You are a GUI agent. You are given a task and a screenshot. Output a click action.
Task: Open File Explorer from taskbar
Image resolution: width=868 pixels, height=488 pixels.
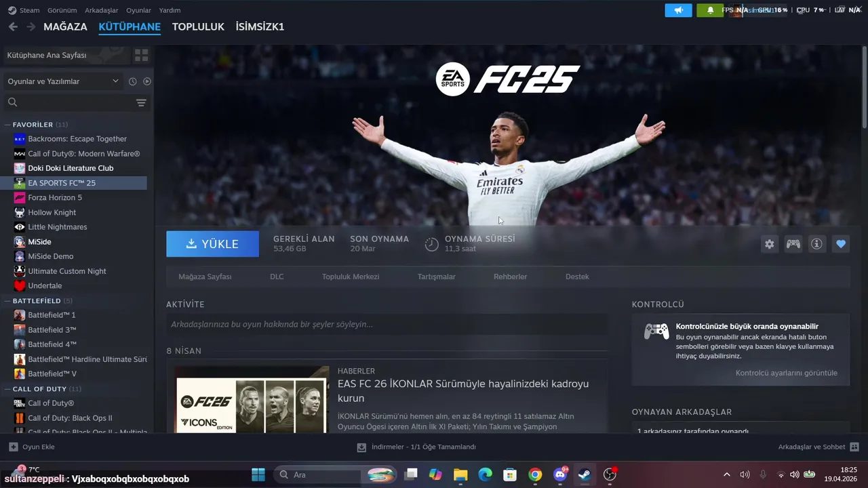point(460,474)
